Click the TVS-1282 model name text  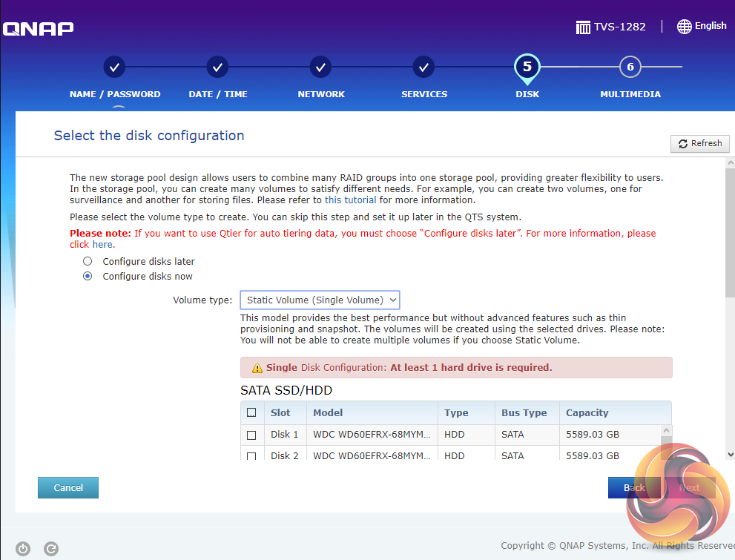click(x=620, y=27)
